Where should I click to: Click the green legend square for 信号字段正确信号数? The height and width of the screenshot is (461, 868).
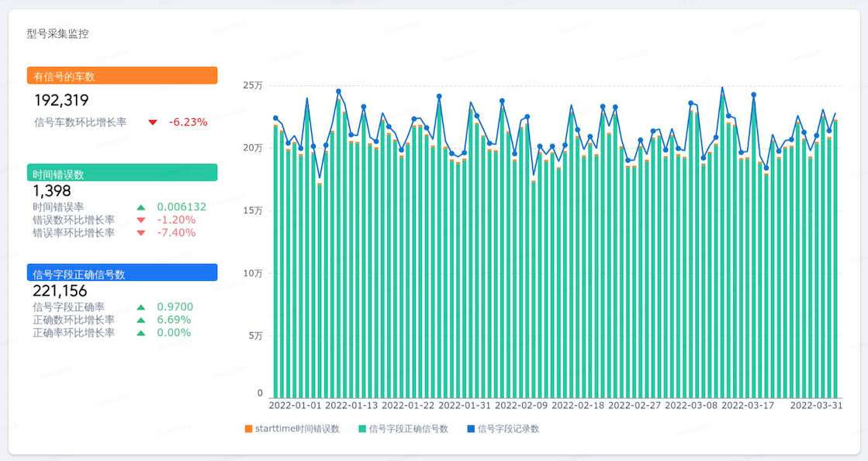coord(362,429)
